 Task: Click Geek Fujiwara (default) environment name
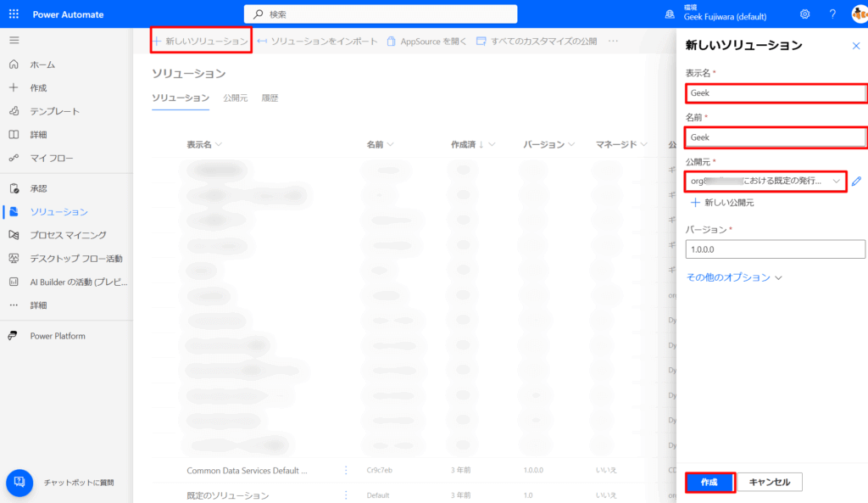(726, 17)
